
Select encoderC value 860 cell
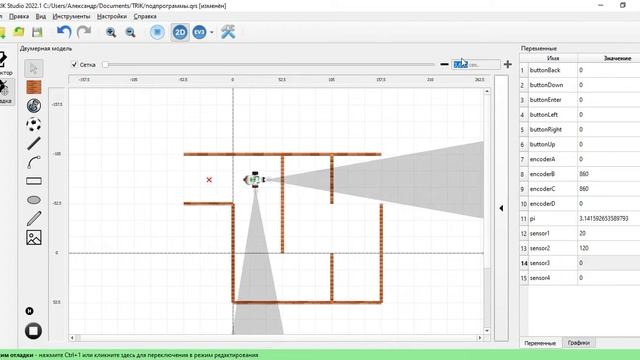coord(609,189)
